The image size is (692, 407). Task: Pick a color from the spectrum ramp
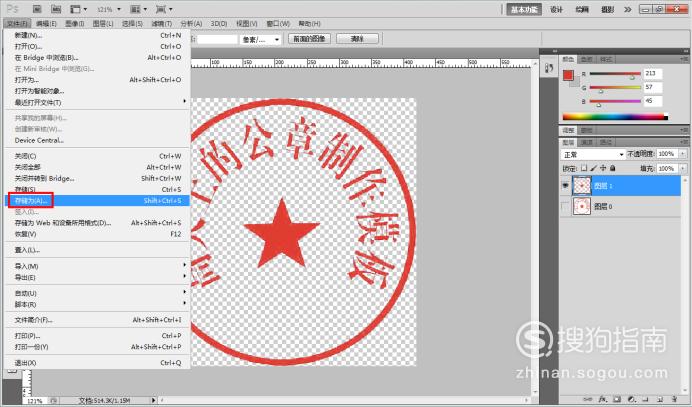click(x=615, y=117)
